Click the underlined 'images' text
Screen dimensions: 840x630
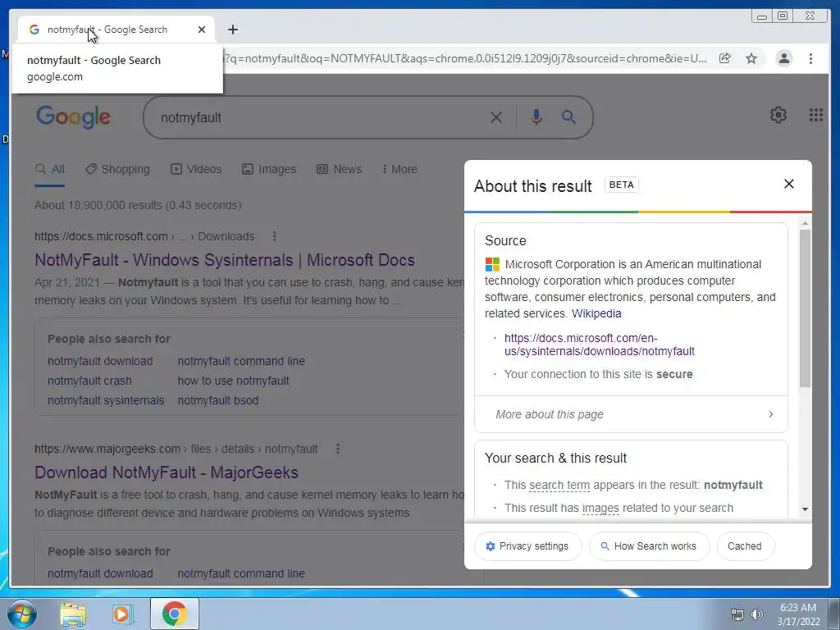pyautogui.click(x=600, y=508)
